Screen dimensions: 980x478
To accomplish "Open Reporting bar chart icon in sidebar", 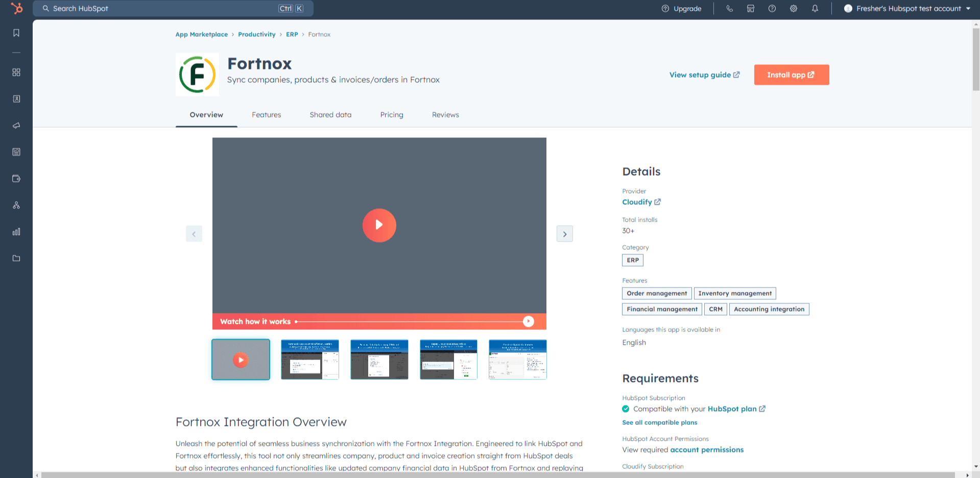I will 16,232.
